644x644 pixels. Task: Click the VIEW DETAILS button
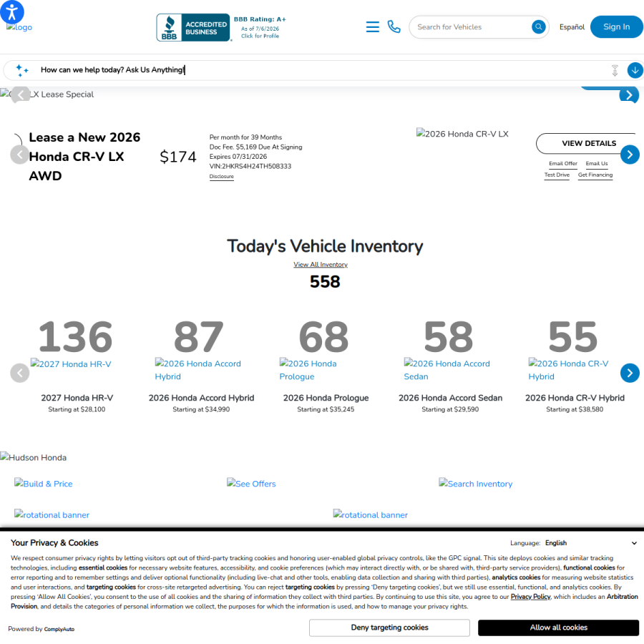(x=589, y=143)
